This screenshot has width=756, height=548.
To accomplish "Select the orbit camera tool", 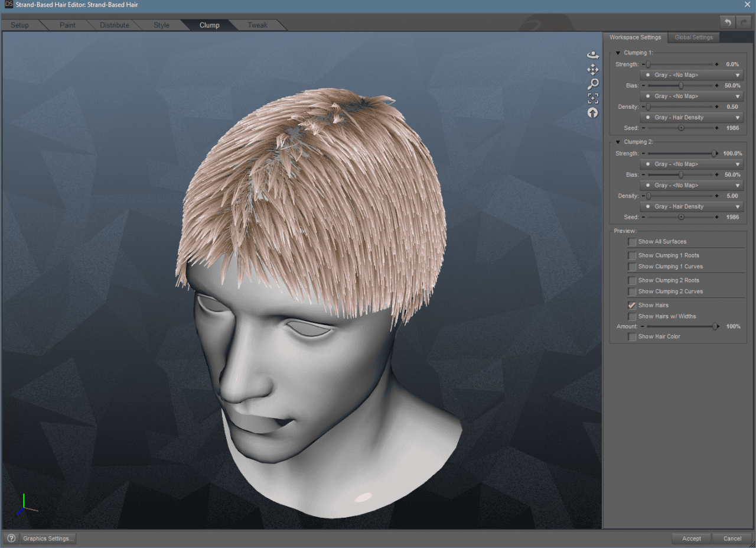I will click(x=592, y=54).
